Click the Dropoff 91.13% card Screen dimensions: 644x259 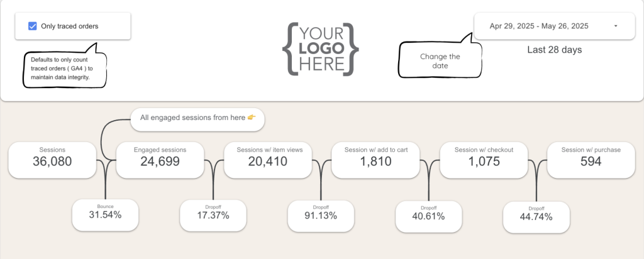pos(321,215)
